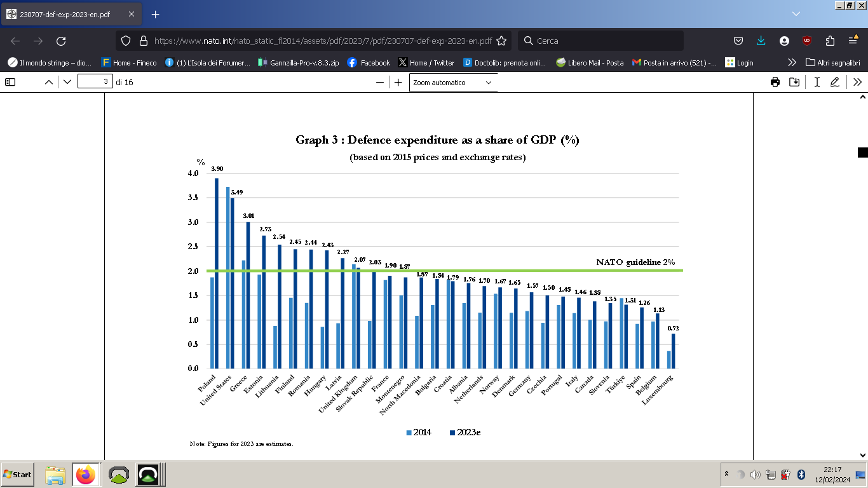This screenshot has width=868, height=488.
Task: Click the 2023e legend entry
Action: 465,433
